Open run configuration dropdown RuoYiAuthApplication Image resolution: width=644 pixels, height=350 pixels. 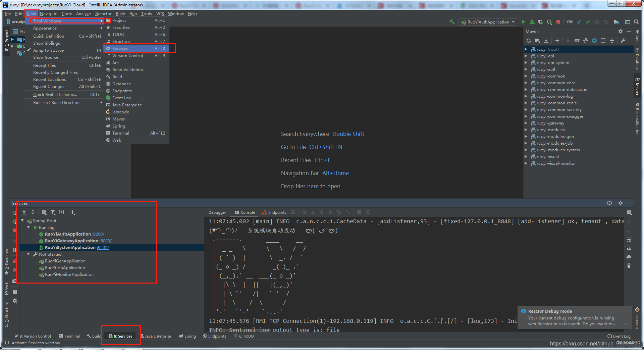[488, 22]
